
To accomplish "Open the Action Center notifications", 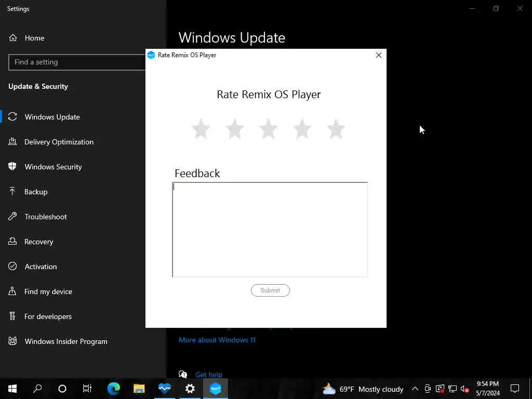I will pos(515,389).
